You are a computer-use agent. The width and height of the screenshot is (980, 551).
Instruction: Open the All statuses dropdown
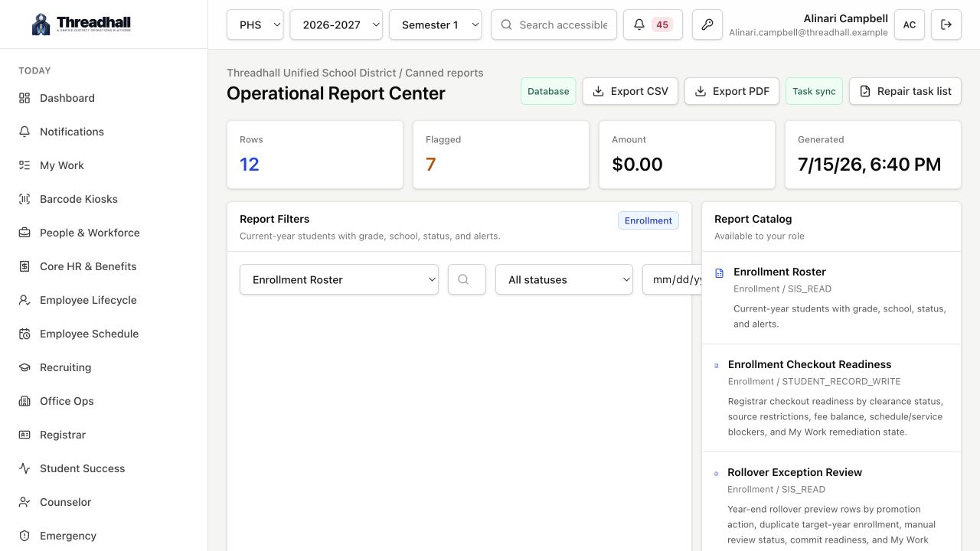point(564,279)
